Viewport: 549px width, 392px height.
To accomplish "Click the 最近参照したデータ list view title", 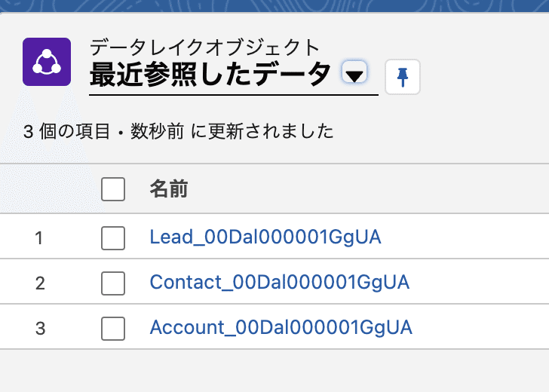I will [x=210, y=74].
